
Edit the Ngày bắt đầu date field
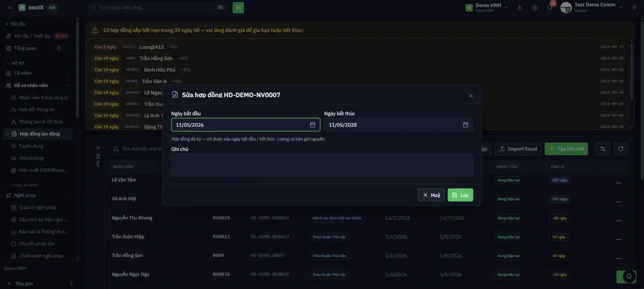[246, 125]
